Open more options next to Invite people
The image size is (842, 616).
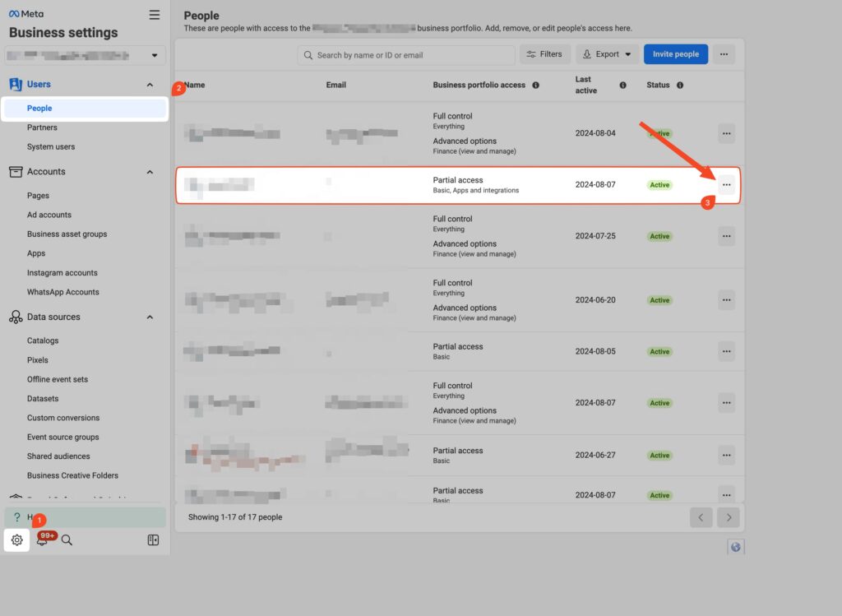click(x=724, y=54)
